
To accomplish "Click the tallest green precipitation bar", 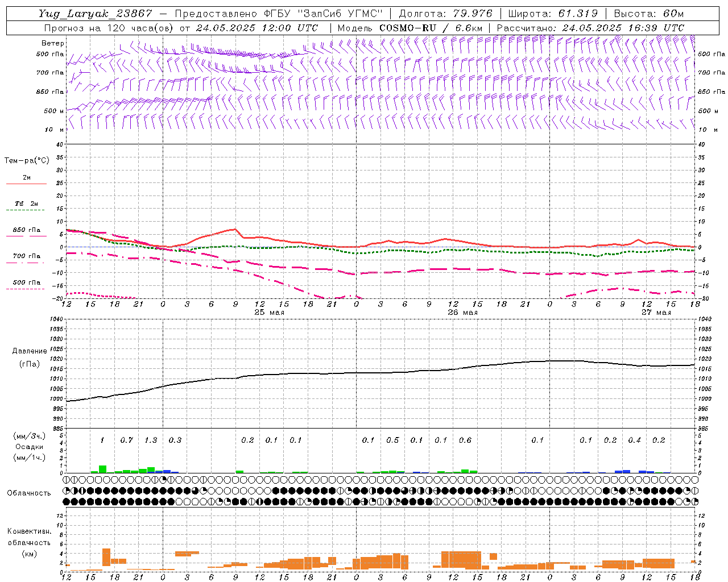I will [x=102, y=469].
